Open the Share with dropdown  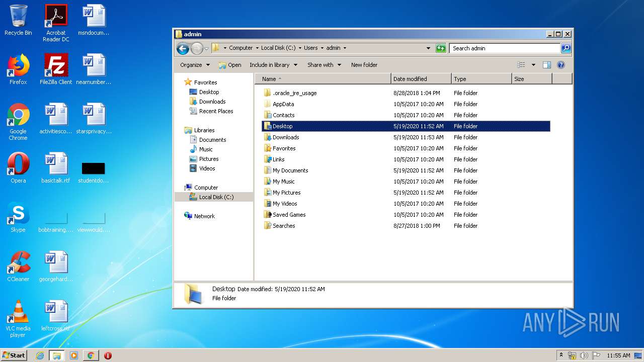tap(324, 65)
